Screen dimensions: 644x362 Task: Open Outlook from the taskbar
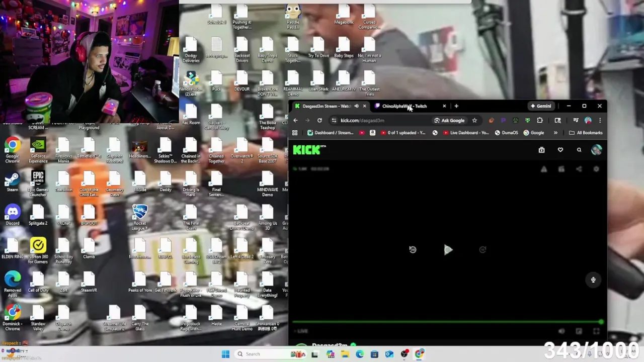point(389,354)
